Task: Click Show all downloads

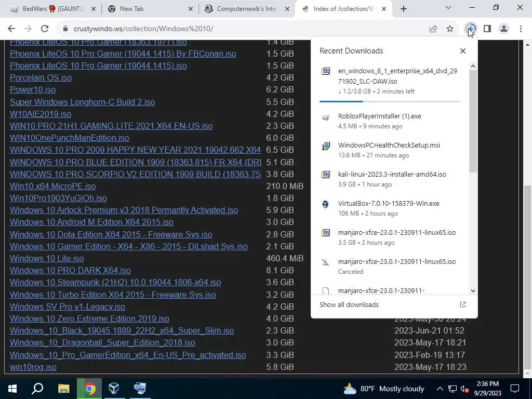Action: 349,304
